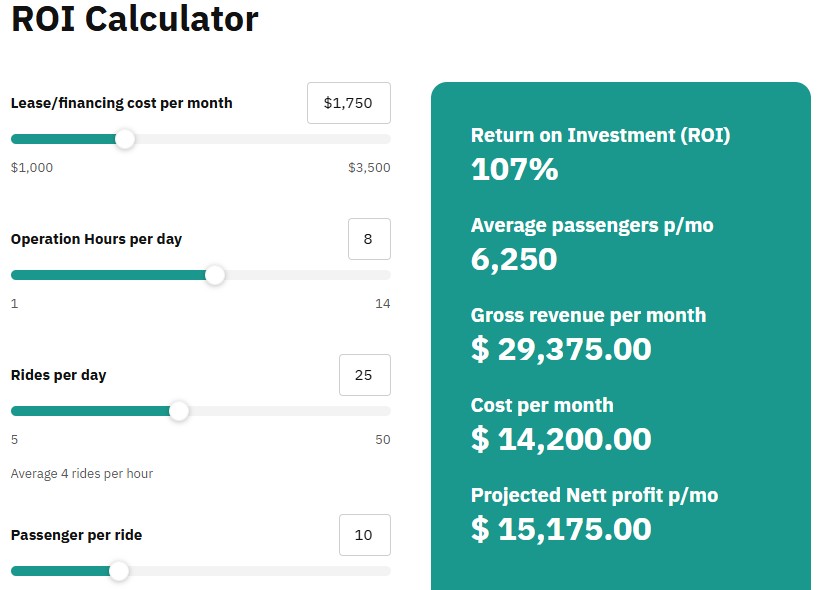
Task: Click the "Average 4 rides per hour" hint
Action: tap(82, 474)
